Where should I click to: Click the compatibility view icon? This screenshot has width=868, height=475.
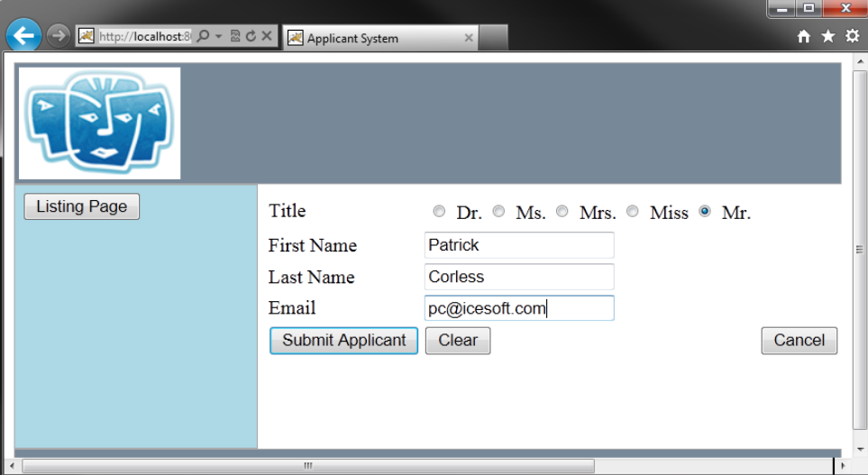pos(235,37)
